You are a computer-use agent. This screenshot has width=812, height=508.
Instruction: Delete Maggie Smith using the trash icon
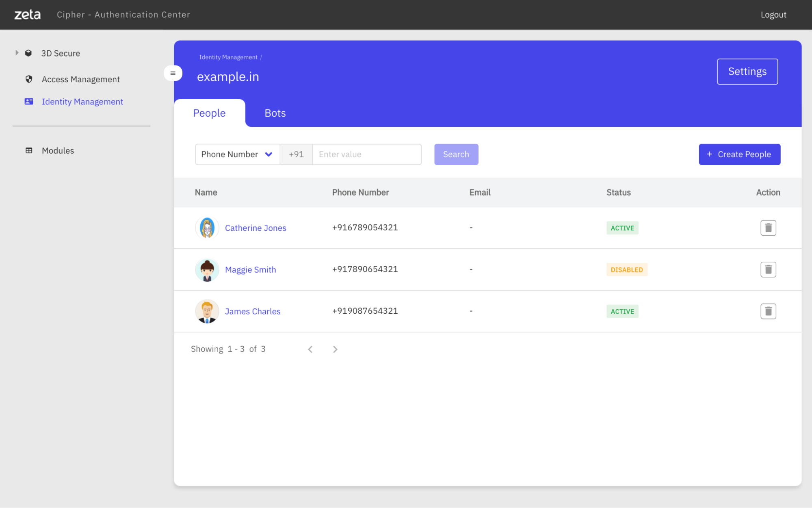(768, 269)
